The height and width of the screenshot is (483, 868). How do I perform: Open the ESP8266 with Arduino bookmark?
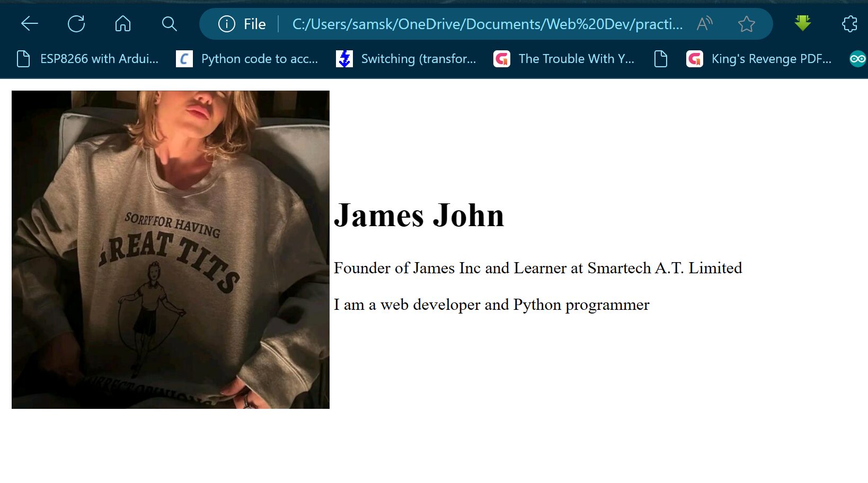point(99,59)
